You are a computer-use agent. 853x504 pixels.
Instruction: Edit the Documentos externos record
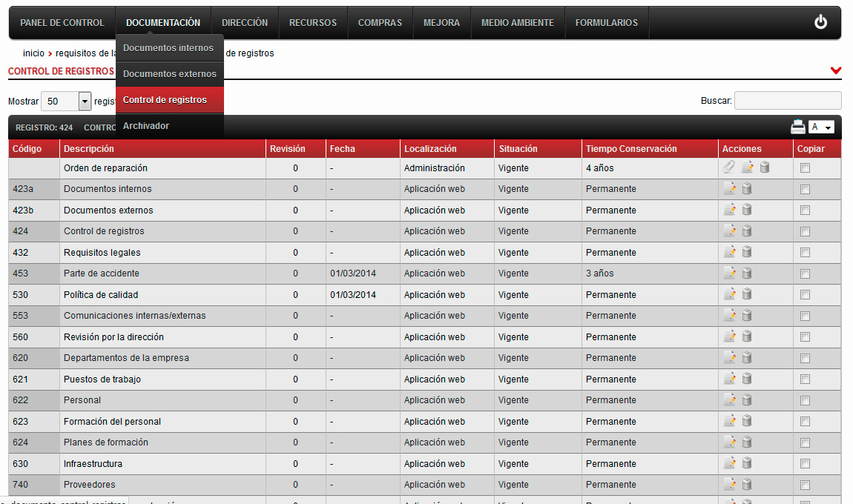(730, 209)
